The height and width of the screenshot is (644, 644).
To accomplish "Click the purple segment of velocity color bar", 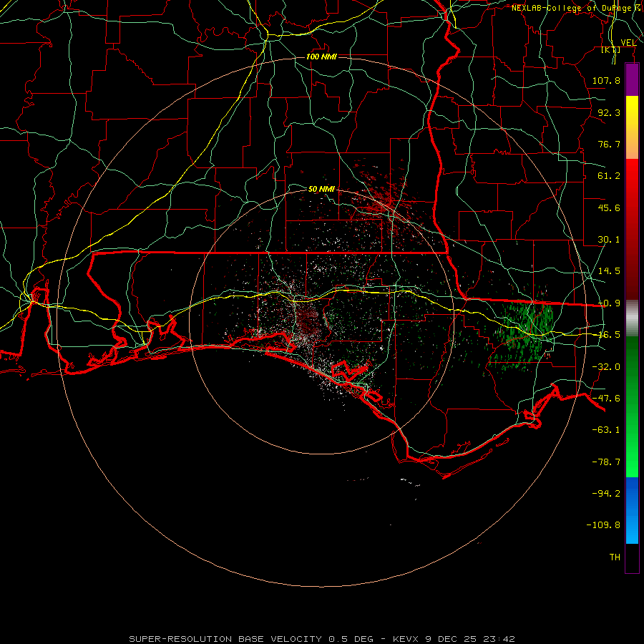I will [632, 79].
